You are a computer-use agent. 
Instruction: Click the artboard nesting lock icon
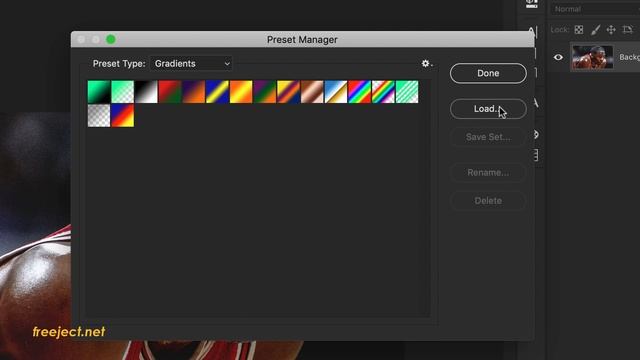(627, 30)
